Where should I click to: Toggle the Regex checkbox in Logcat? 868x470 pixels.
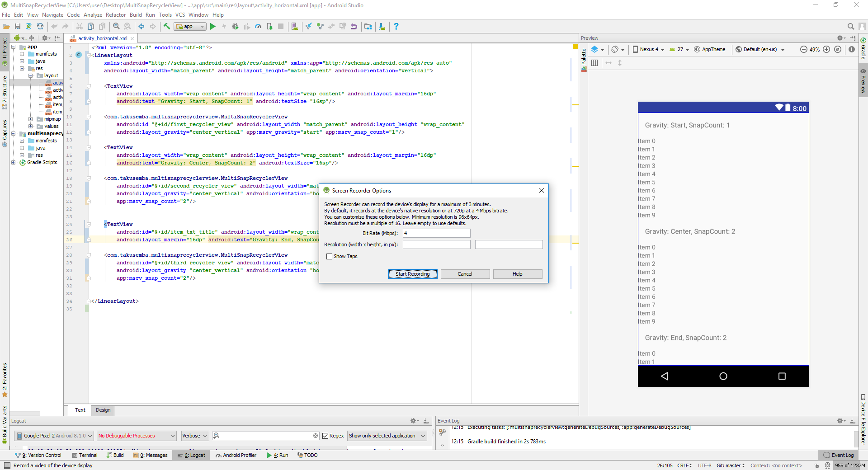tap(325, 436)
